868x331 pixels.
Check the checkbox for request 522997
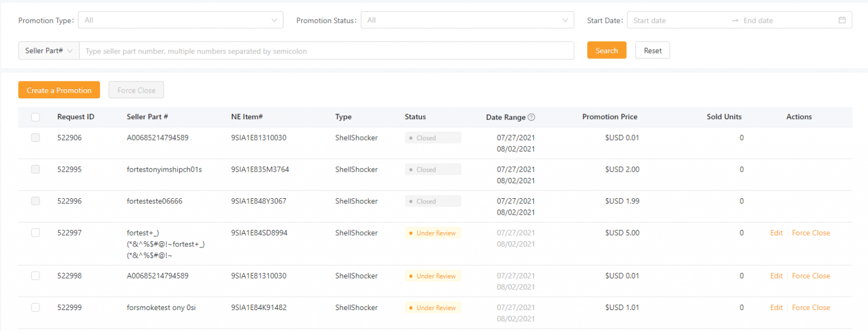[36, 233]
